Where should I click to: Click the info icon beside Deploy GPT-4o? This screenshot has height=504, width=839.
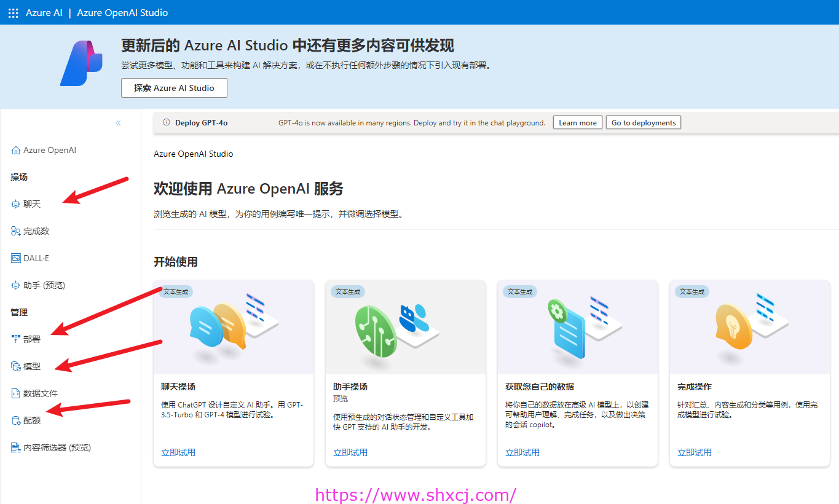pos(166,122)
